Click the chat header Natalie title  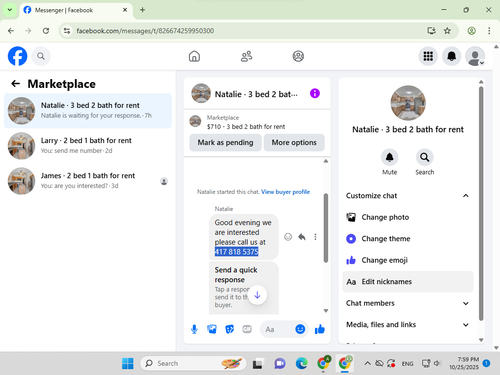[x=256, y=94]
